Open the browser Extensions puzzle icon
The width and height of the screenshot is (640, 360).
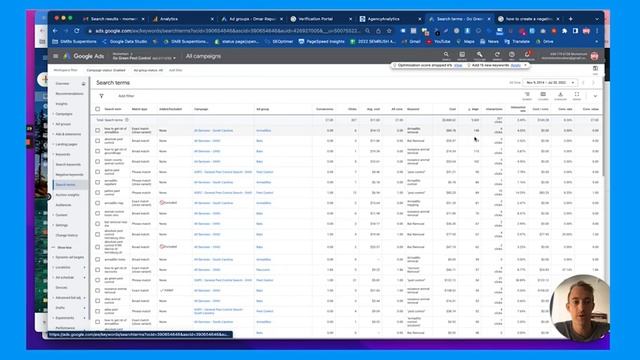(x=564, y=31)
